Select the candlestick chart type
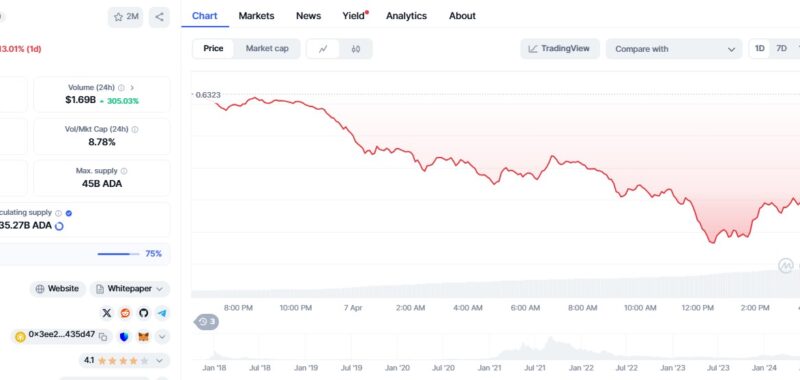 pyautogui.click(x=356, y=49)
